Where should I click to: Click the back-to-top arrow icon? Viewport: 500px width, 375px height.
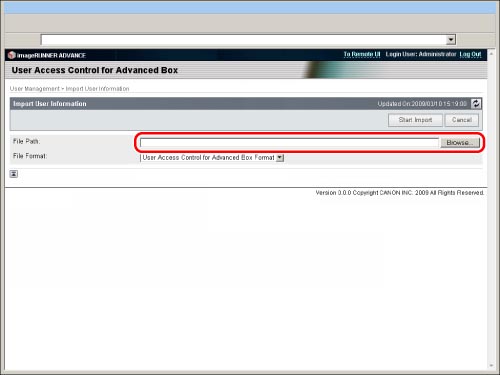point(14,174)
